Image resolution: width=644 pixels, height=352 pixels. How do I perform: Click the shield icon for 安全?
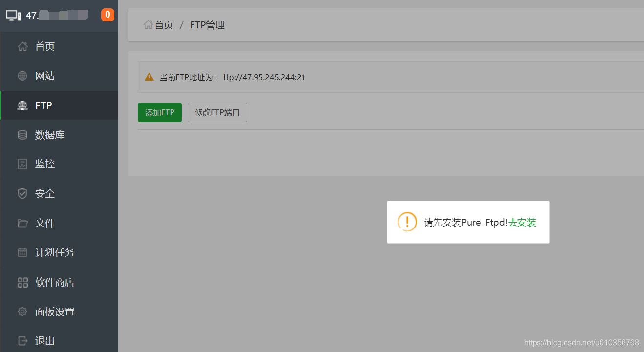(22, 194)
